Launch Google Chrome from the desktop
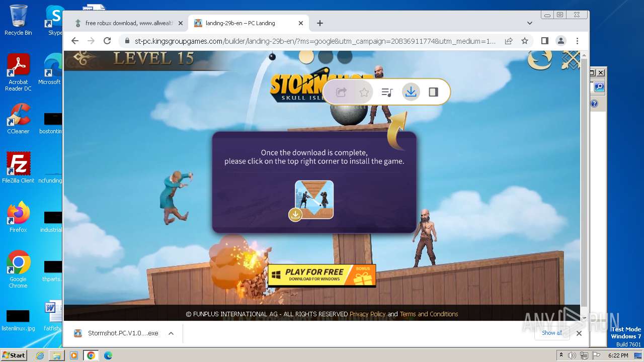The height and width of the screenshot is (362, 644). (x=18, y=269)
